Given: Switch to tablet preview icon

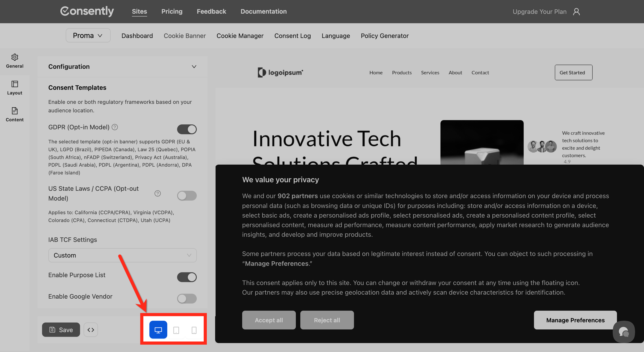Looking at the screenshot, I should tap(176, 330).
